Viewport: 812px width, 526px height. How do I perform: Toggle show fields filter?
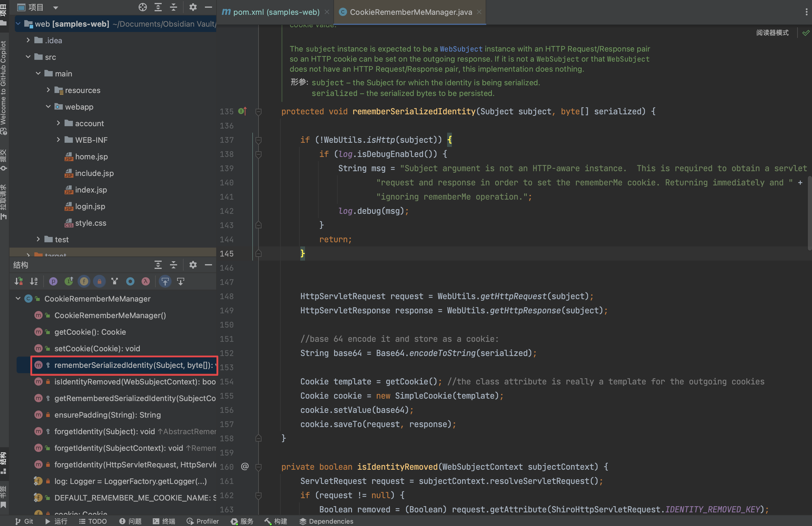click(x=84, y=281)
